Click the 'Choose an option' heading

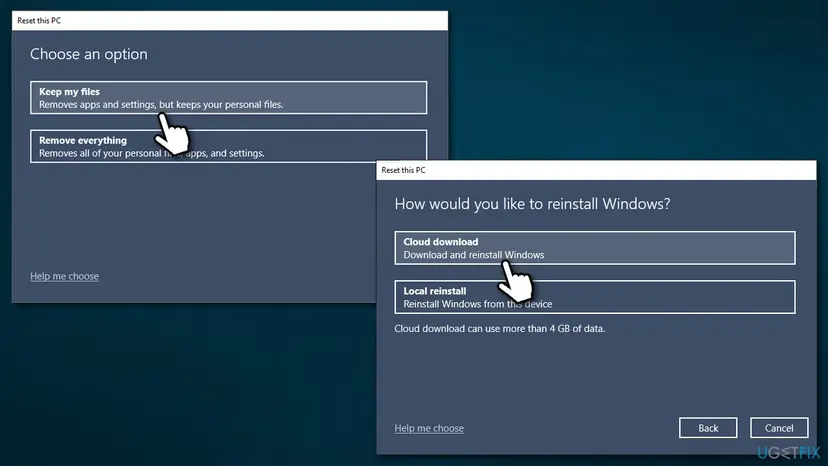coord(89,54)
